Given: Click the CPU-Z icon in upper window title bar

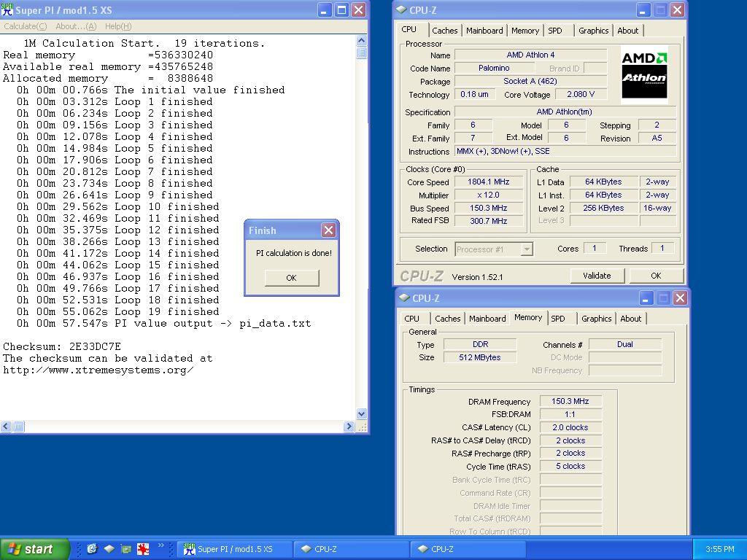Looking at the screenshot, I should 401,9.
